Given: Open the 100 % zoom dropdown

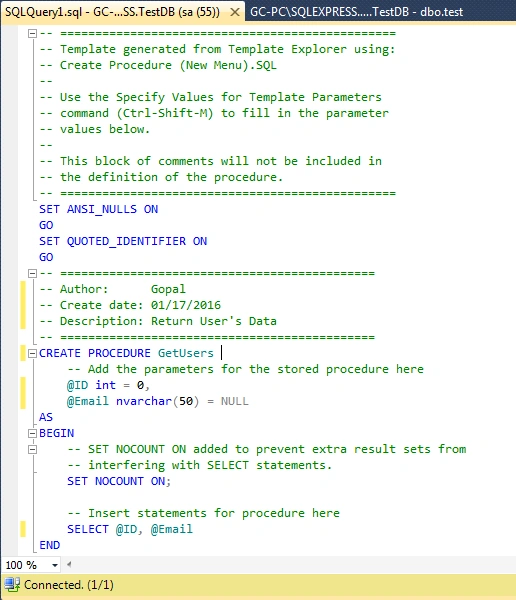Looking at the screenshot, I should point(55,565).
